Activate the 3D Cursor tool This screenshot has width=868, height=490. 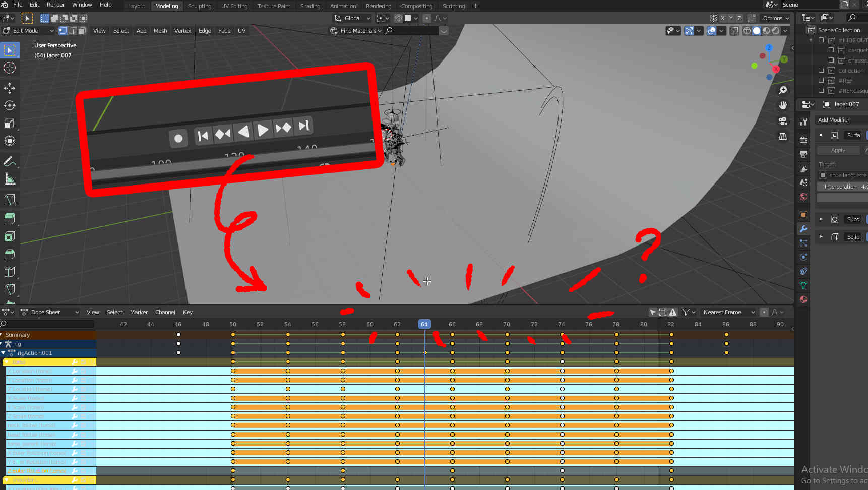click(10, 68)
